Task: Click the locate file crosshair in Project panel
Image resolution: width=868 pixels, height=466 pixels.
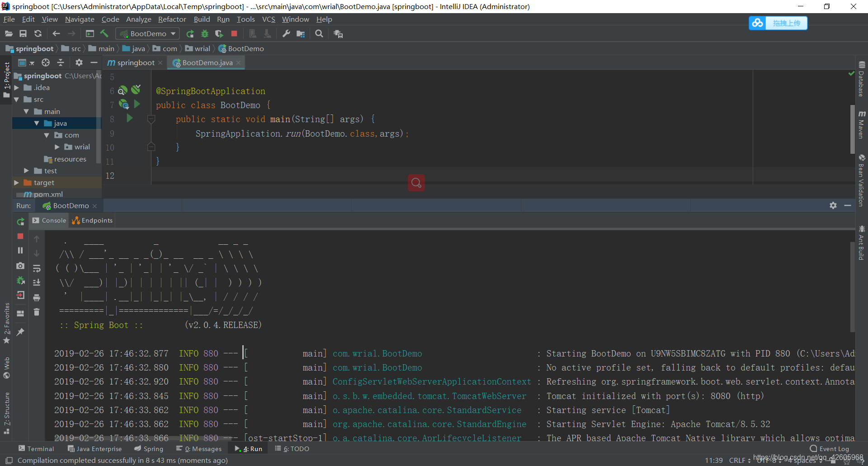Action: pyautogui.click(x=46, y=62)
